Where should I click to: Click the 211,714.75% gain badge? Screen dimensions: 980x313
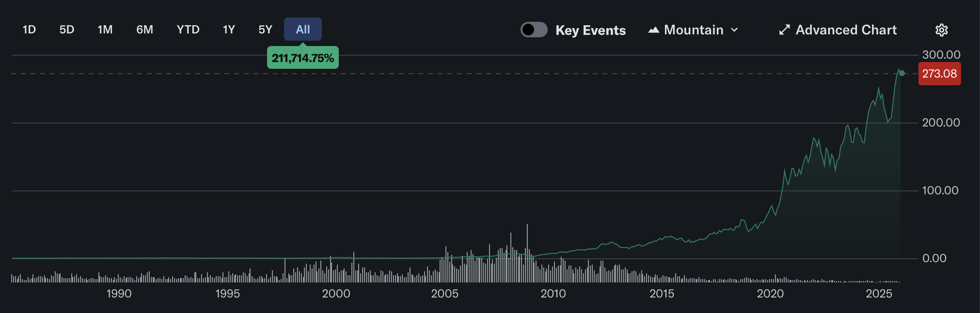[303, 58]
